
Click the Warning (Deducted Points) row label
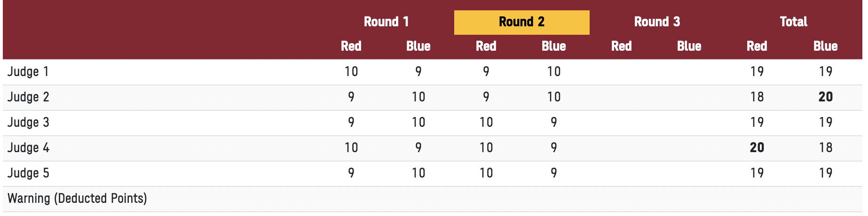tap(77, 199)
